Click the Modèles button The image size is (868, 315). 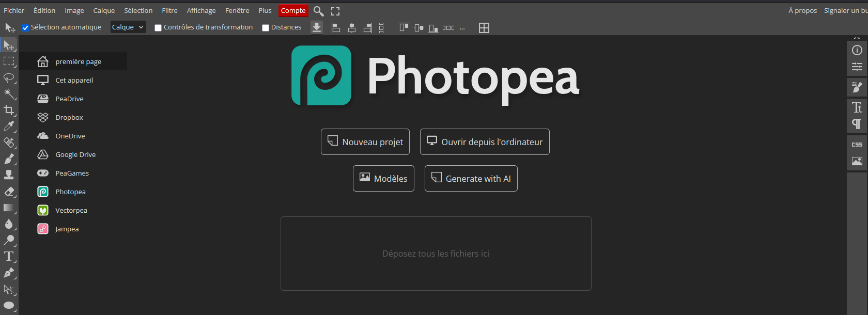pos(383,178)
